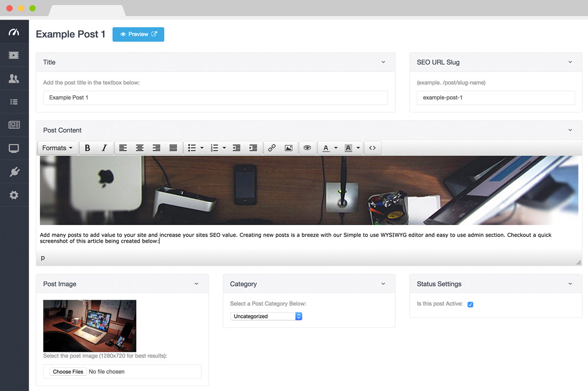Open the Uncategorized category dropdown
The width and height of the screenshot is (588, 391).
[266, 316]
